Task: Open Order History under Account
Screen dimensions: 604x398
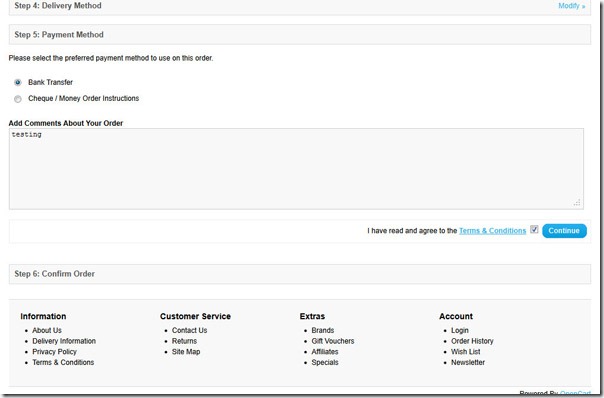Action: 472,341
